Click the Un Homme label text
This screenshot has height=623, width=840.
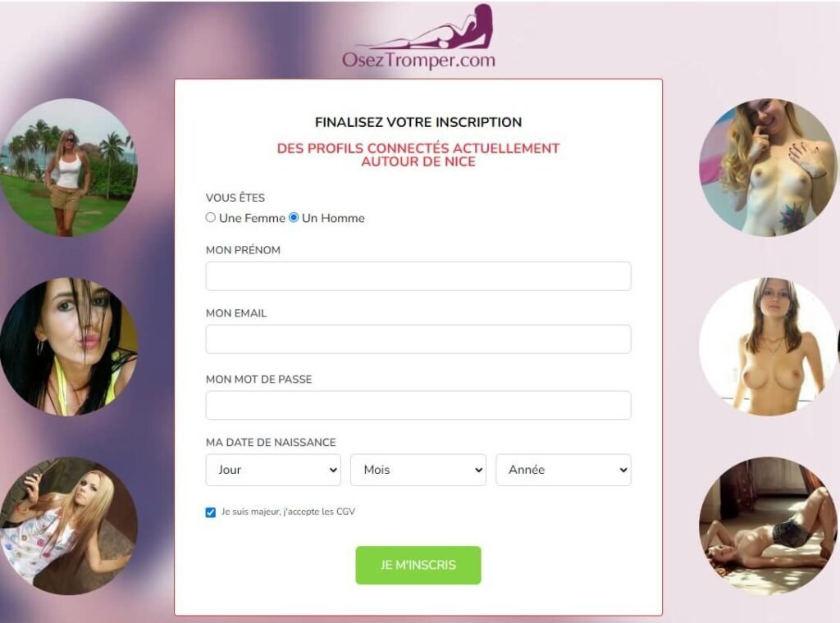(x=333, y=218)
